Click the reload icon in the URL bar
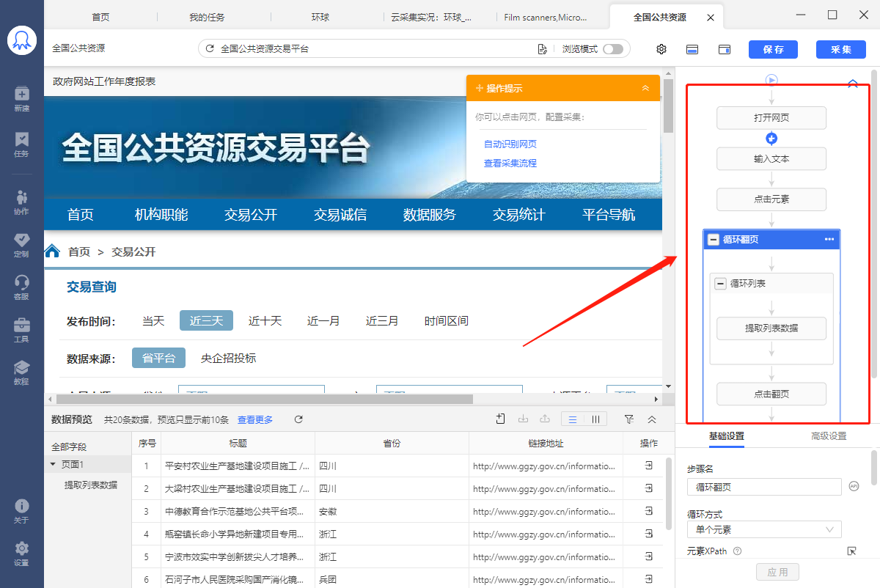Viewport: 880px width, 588px height. click(x=210, y=49)
